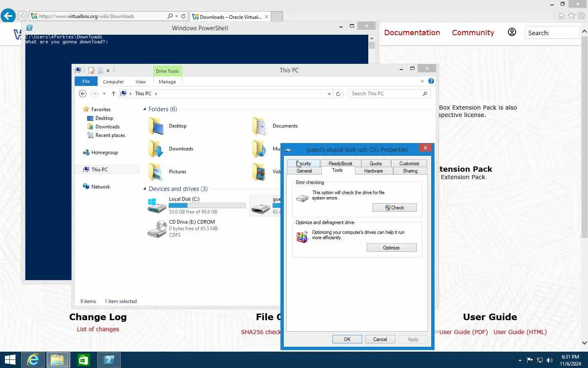The width and height of the screenshot is (588, 368).
Task: Click the Check button for error checking
Action: click(394, 208)
